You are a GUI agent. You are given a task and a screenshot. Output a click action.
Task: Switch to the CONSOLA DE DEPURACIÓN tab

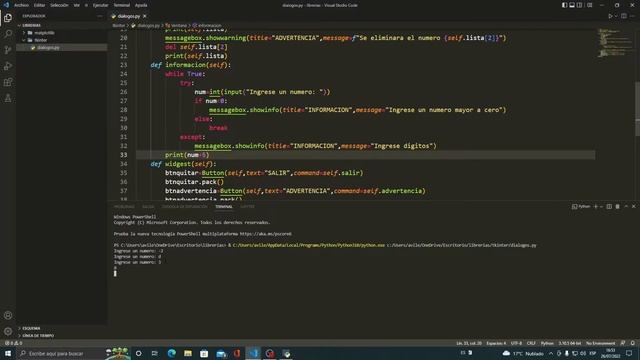coord(184,207)
